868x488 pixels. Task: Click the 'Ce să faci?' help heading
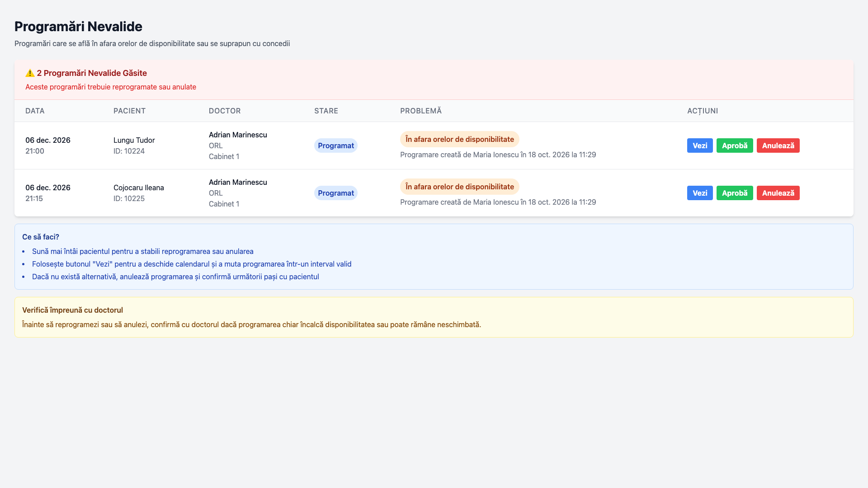click(41, 237)
